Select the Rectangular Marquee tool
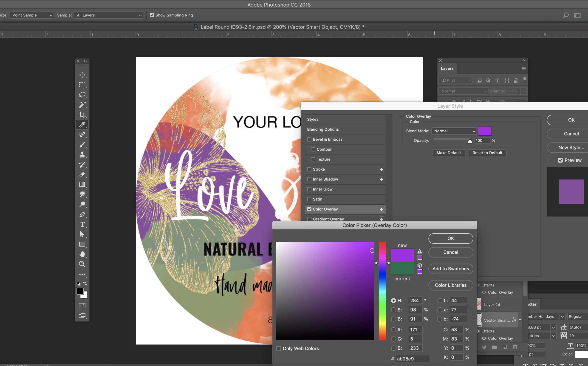The height and width of the screenshot is (366, 588). click(82, 85)
